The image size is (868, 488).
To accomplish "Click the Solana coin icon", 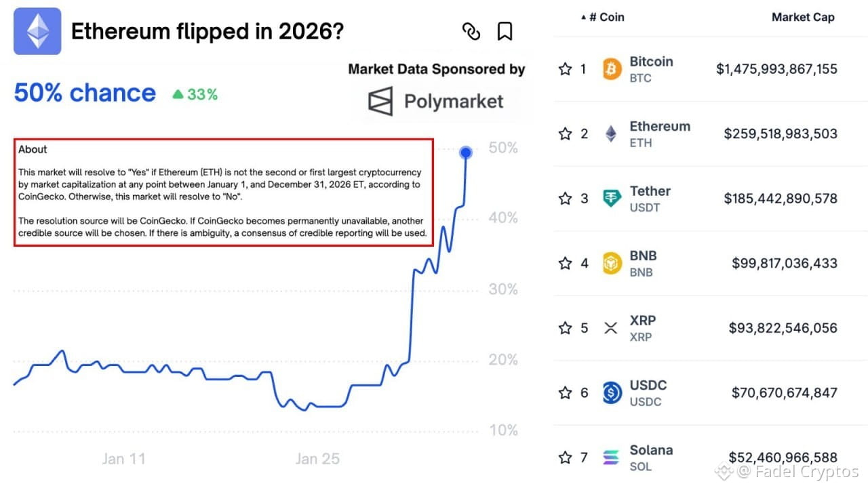I will 612,457.
